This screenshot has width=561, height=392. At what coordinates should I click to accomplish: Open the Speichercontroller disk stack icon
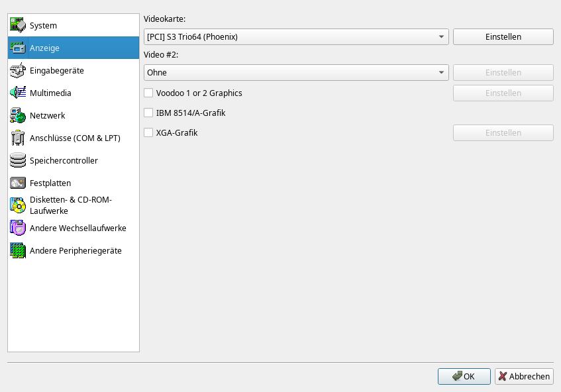point(18,161)
